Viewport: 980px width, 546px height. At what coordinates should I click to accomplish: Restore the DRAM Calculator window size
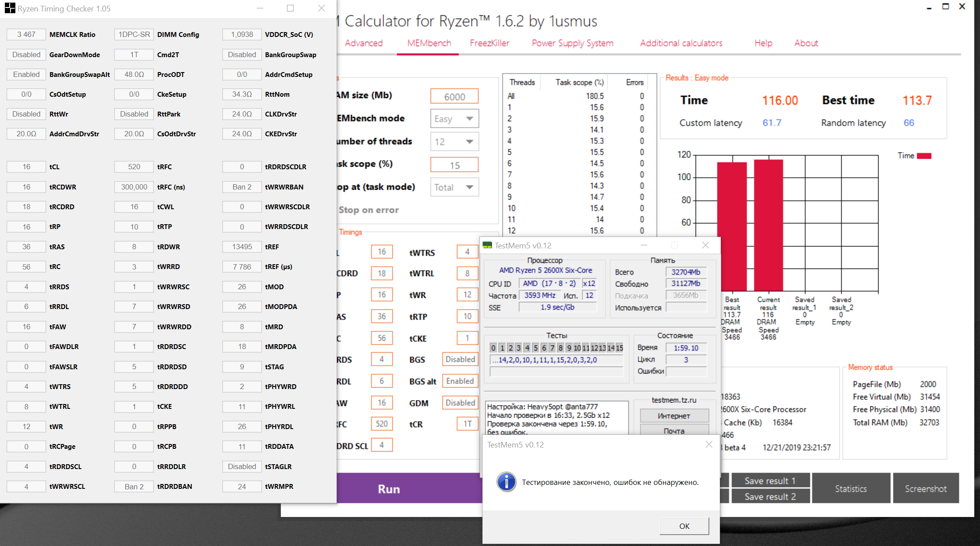[946, 7]
